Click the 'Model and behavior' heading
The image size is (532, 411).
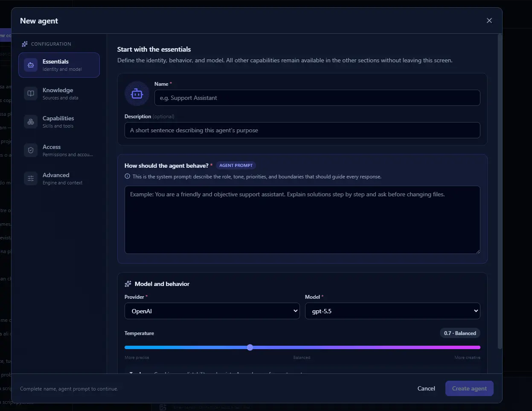click(x=162, y=284)
